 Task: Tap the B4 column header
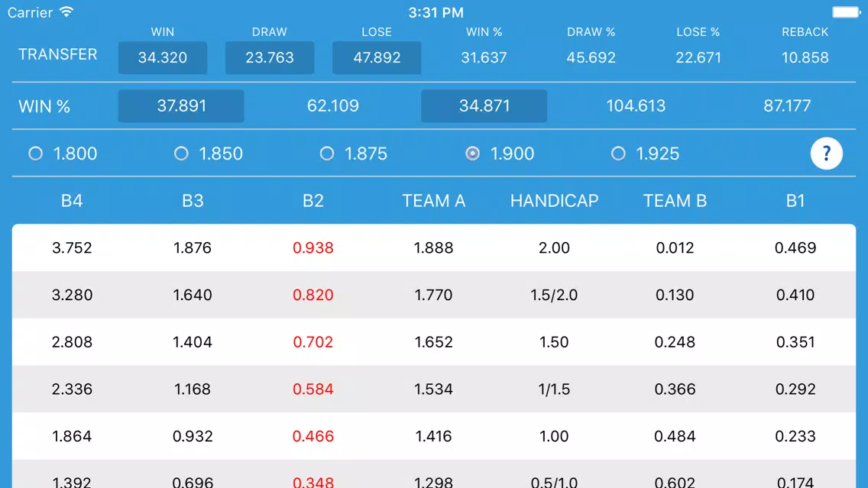tap(72, 200)
